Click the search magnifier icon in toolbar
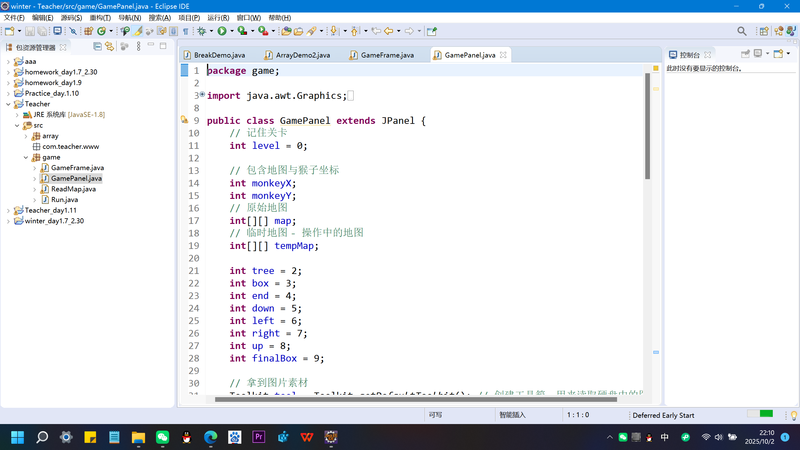Image resolution: width=800 pixels, height=450 pixels. coord(742,31)
